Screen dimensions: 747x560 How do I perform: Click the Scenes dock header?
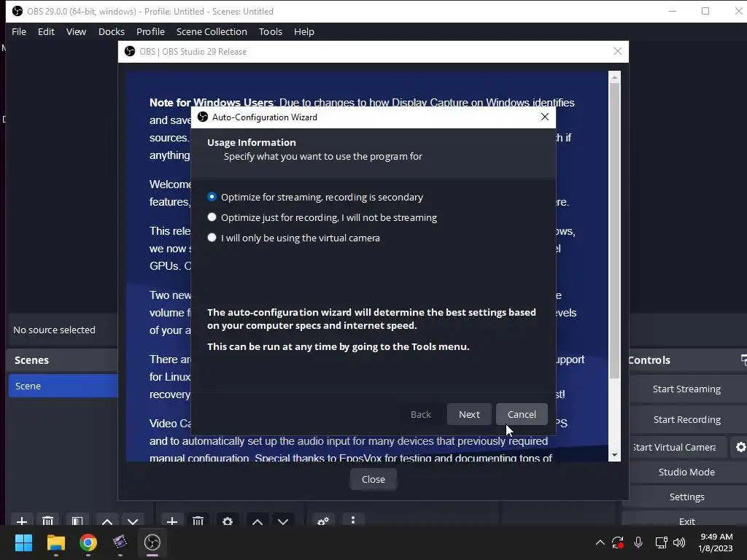(63, 360)
